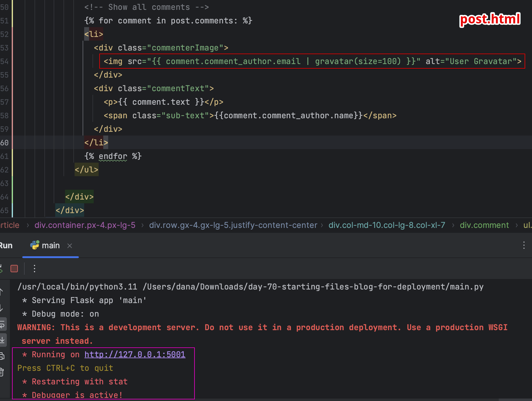Click the red WARNING development server line
Image resolution: width=532 pixels, height=401 pixels.
coord(262,327)
